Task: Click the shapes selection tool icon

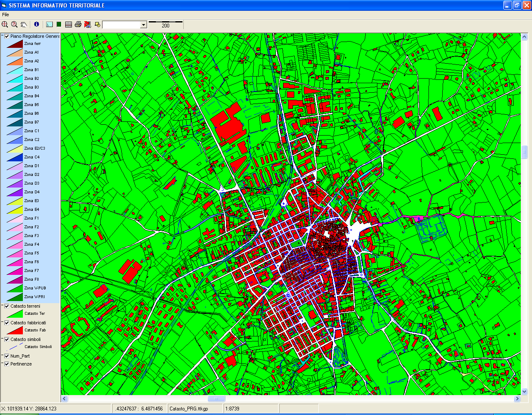Action: coord(97,25)
